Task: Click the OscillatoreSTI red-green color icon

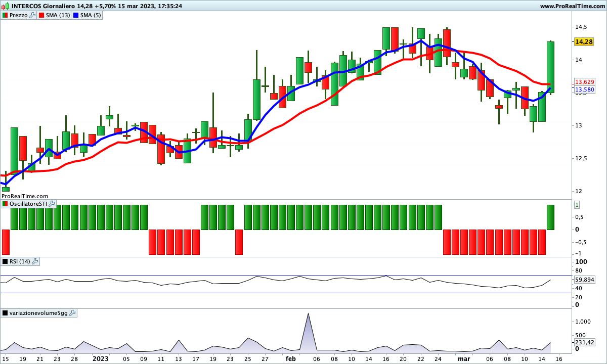Action: [6, 204]
